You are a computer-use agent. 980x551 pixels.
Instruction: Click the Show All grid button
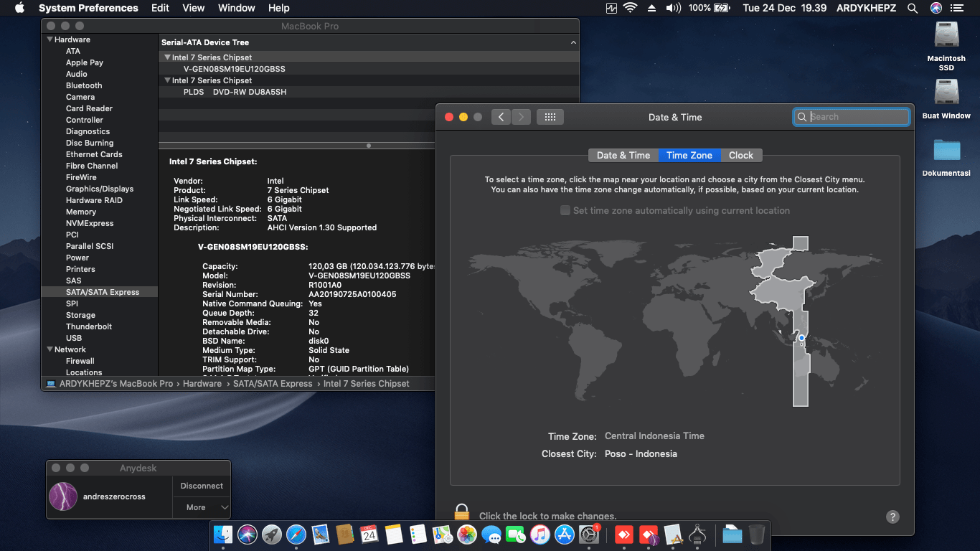[x=550, y=117]
